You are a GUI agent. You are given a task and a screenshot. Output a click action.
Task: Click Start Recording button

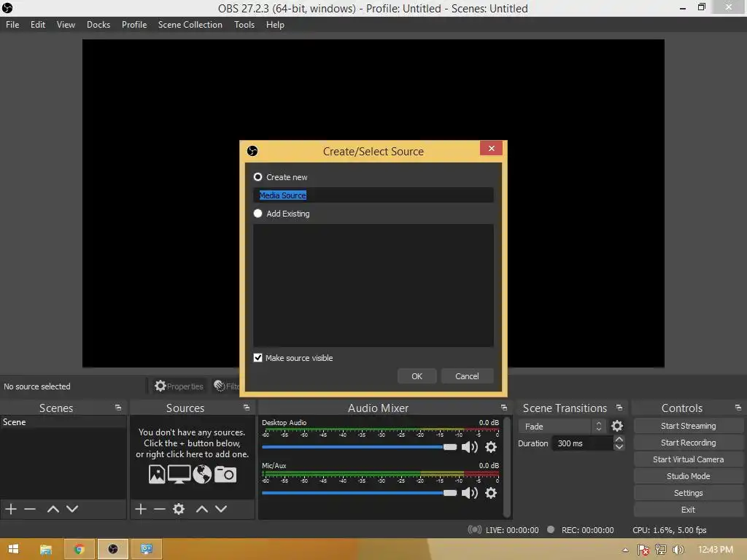[689, 443]
